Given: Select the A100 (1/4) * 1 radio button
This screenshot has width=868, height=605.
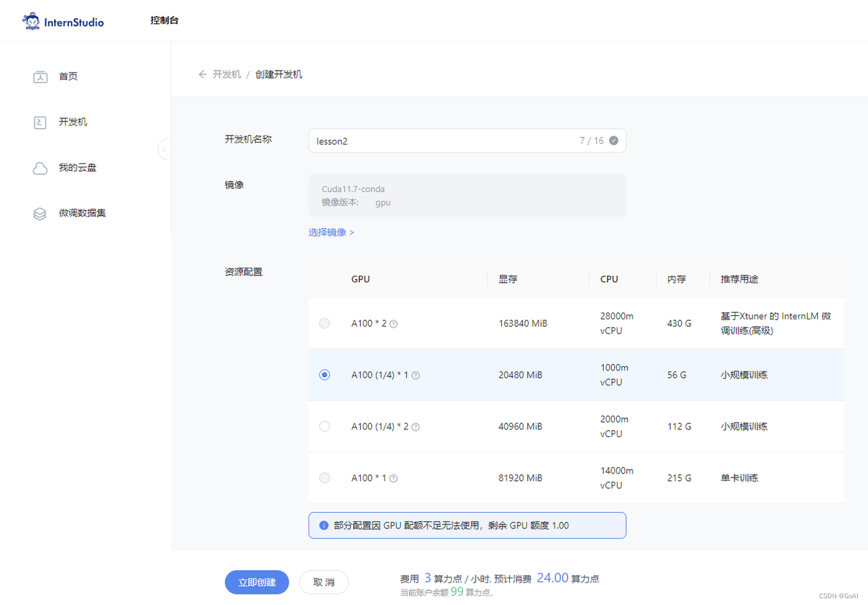Looking at the screenshot, I should 324,375.
